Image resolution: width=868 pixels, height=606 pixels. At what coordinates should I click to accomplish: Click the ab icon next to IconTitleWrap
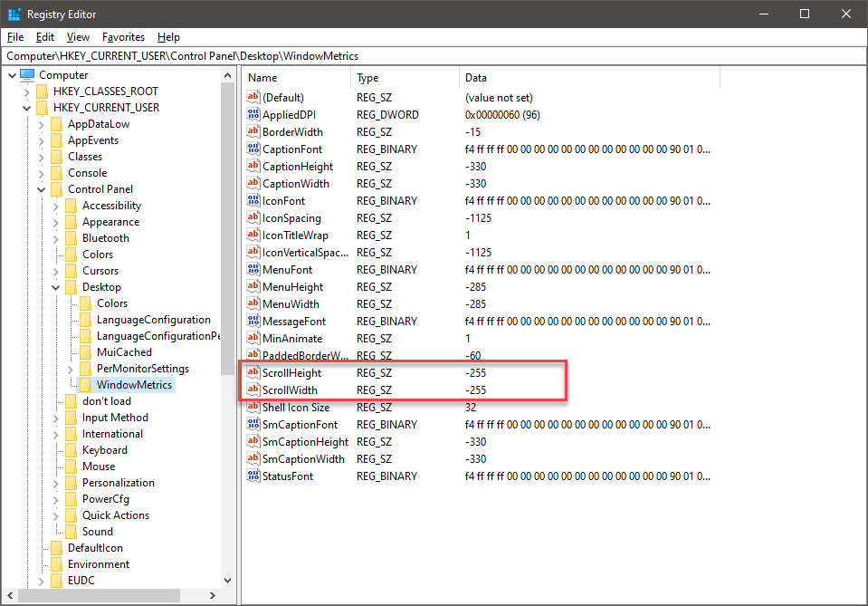click(x=254, y=235)
